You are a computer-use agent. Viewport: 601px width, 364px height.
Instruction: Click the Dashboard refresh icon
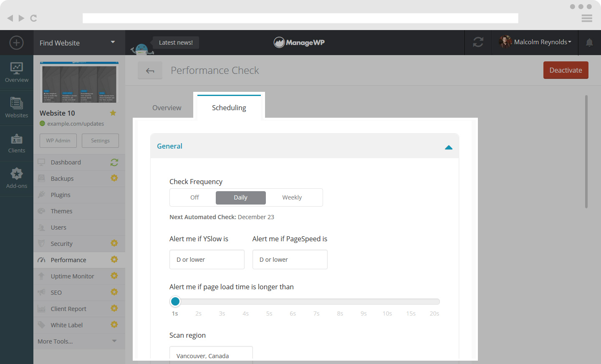(x=114, y=162)
